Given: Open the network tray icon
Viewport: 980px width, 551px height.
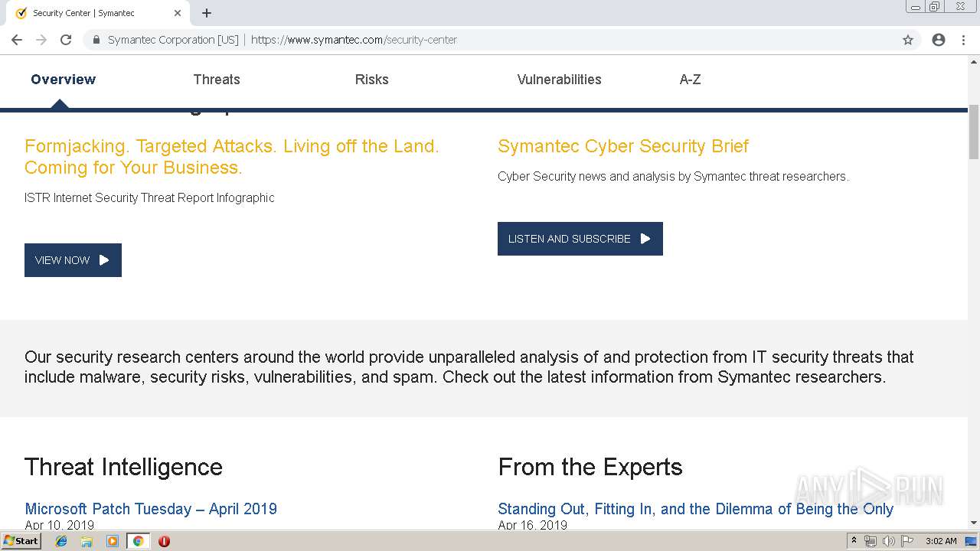Looking at the screenshot, I should (x=871, y=541).
